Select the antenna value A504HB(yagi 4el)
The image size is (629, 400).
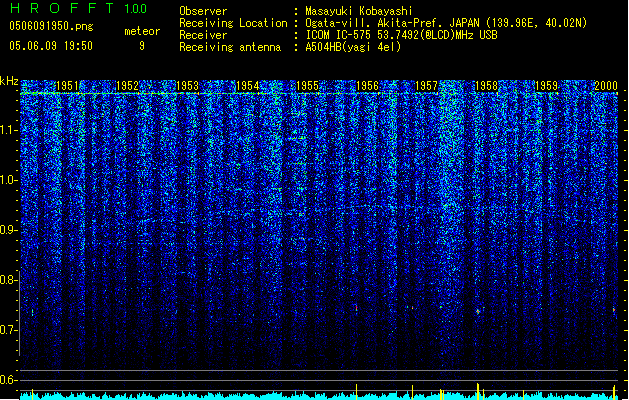pos(353,47)
